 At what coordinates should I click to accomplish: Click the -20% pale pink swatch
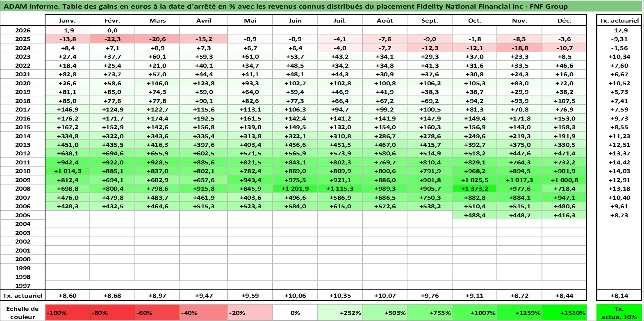point(250,312)
